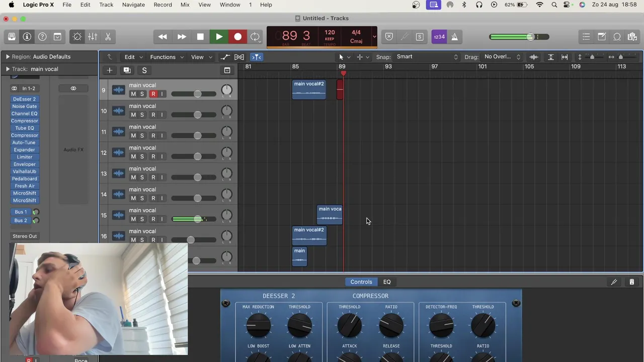Toggle waveform vertical zoom button
This screenshot has height=362, width=644.
pos(534,57)
